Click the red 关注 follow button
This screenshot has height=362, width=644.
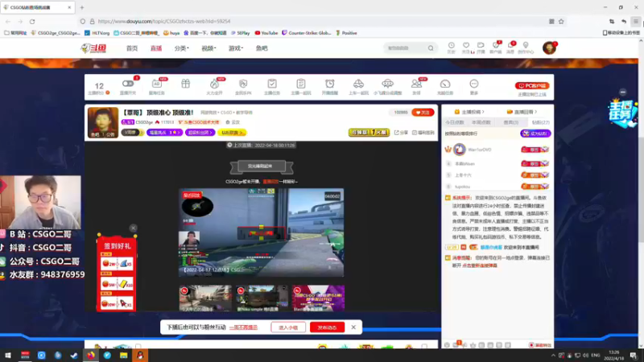tap(423, 113)
